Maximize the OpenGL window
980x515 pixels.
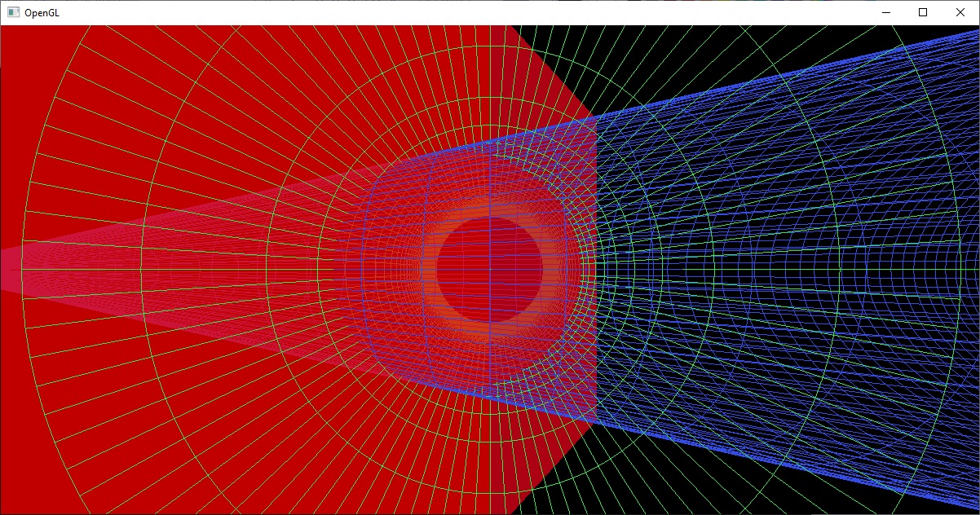click(x=923, y=12)
